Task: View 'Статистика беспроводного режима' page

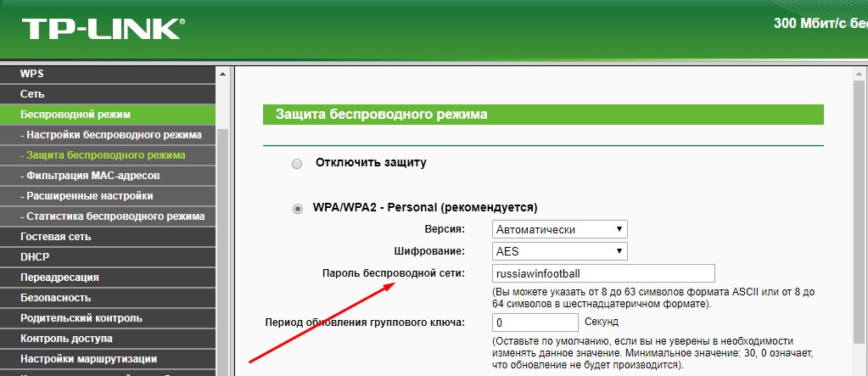Action: point(113,216)
